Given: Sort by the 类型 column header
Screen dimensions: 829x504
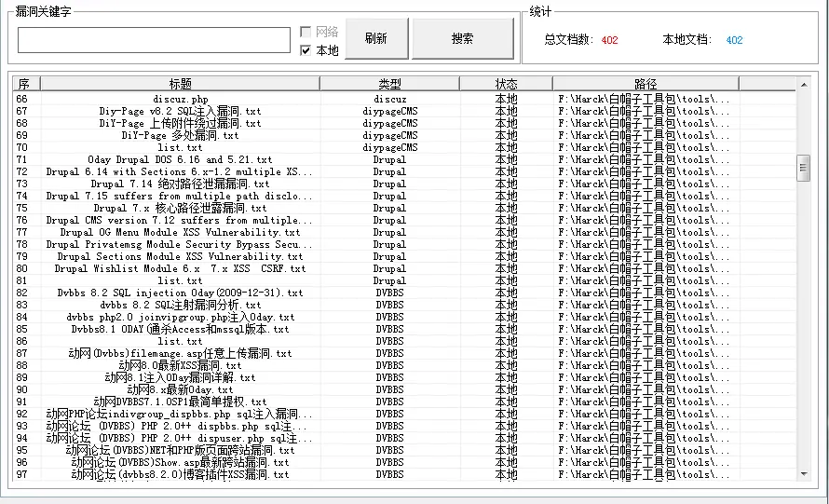Looking at the screenshot, I should tap(389, 84).
